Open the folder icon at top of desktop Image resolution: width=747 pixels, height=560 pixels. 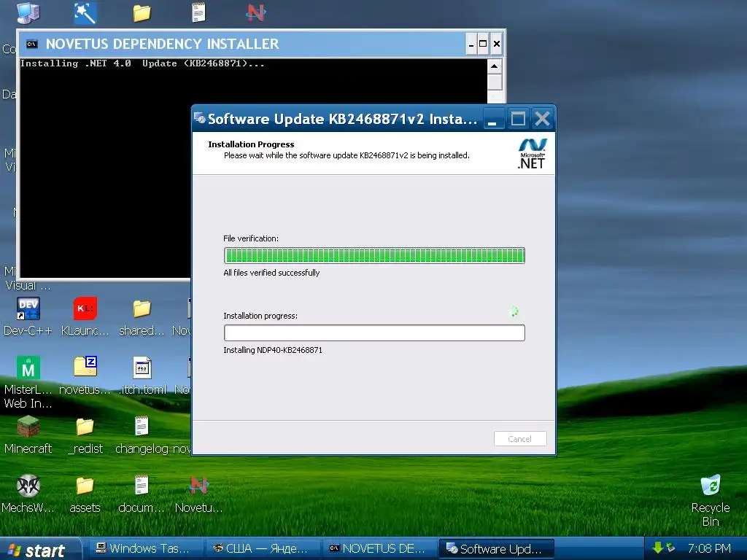coord(142,13)
